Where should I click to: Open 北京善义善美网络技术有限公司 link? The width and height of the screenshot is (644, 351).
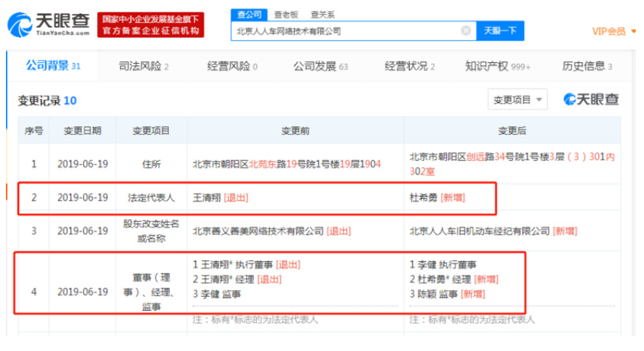[x=259, y=232]
